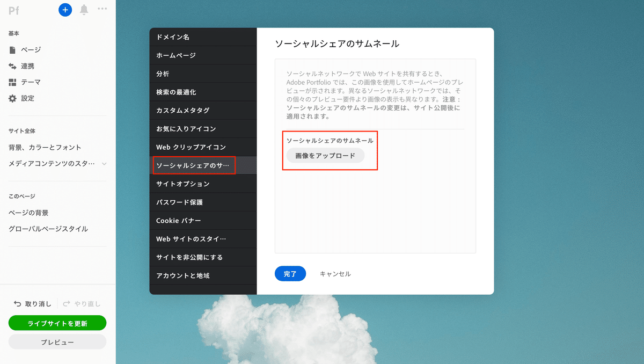644x364 pixels.
Task: Select Web クリップアイコン settings tab
Action: 203,147
